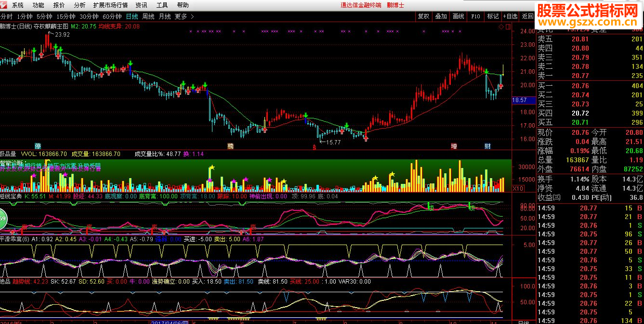This screenshot has width=644, height=324.
Task: Click the 买一 price 20.76
Action: pyautogui.click(x=580, y=86)
